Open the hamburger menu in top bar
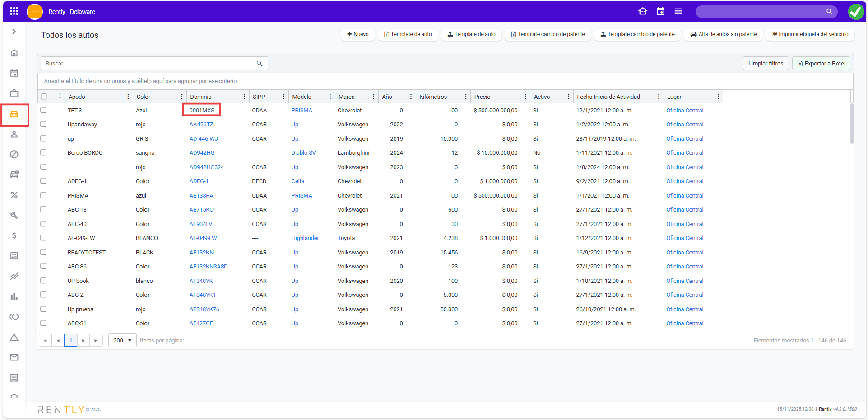Image resolution: width=868 pixels, height=420 pixels. pyautogui.click(x=678, y=11)
